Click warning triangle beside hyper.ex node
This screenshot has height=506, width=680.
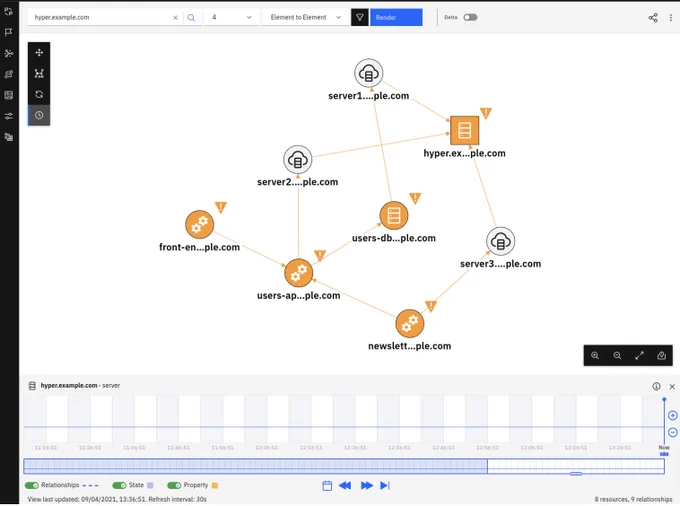[x=486, y=113]
